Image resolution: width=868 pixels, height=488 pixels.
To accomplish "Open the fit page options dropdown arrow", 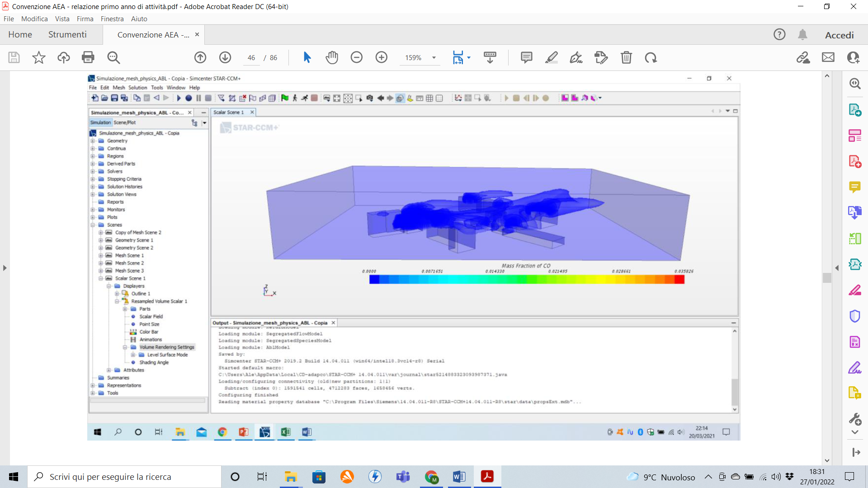I will tap(469, 58).
